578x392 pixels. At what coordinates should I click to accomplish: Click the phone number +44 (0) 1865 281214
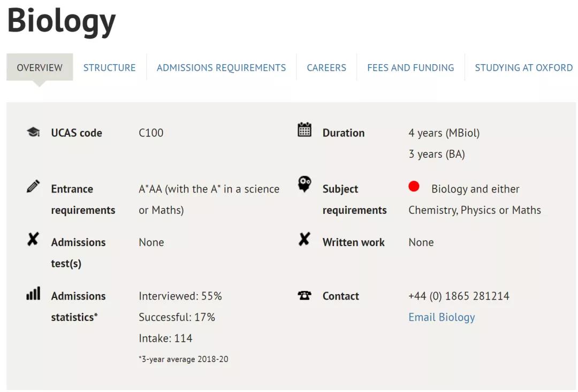pos(459,296)
